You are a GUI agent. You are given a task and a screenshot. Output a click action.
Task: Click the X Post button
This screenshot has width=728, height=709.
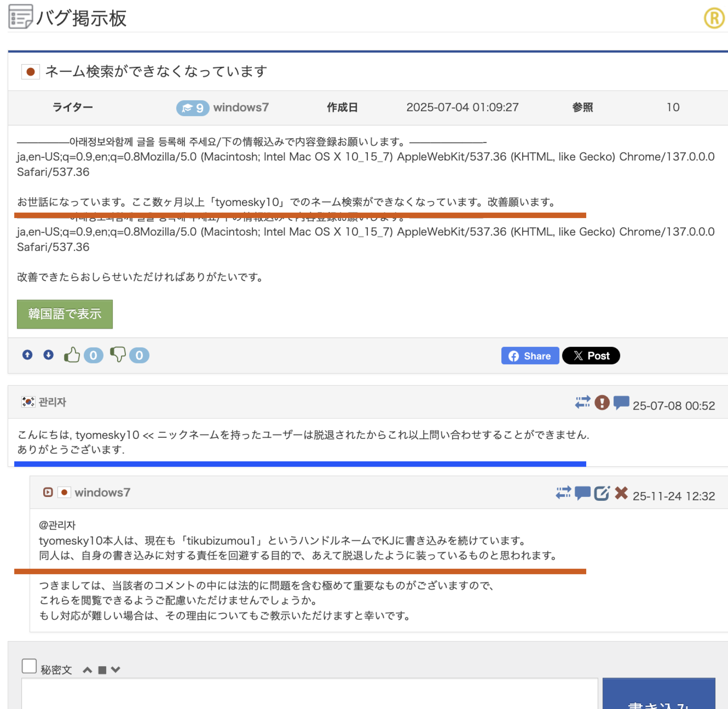[x=591, y=356]
